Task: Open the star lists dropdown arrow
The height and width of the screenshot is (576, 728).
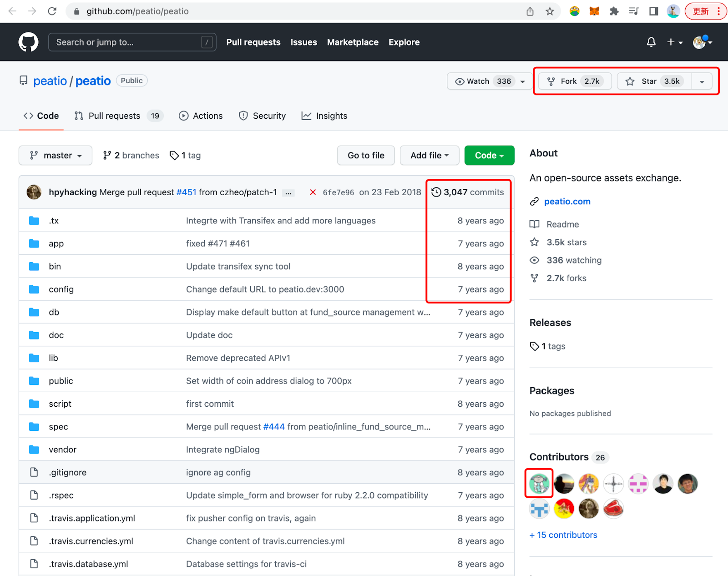Action: 702,82
